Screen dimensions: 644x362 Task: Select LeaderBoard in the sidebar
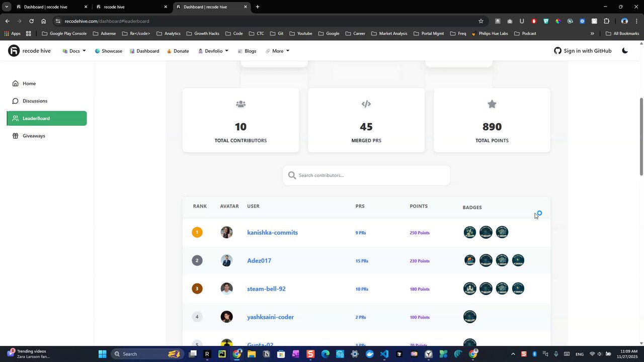pyautogui.click(x=47, y=118)
